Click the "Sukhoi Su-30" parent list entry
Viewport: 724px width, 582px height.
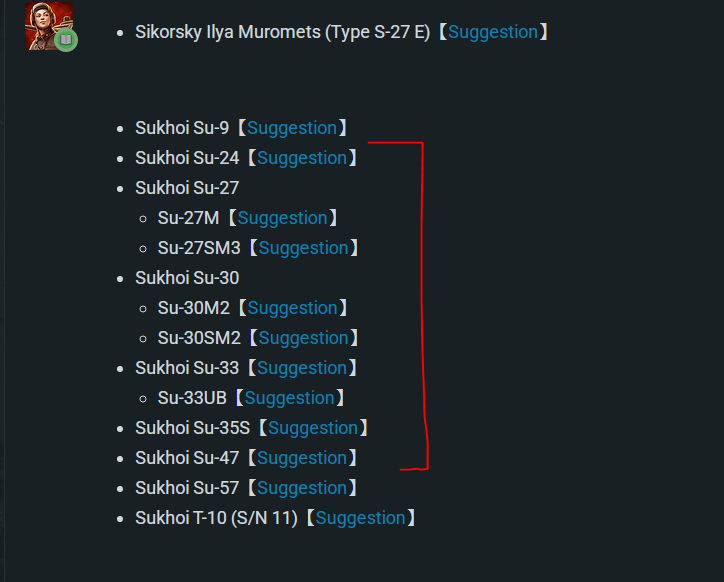(x=187, y=278)
